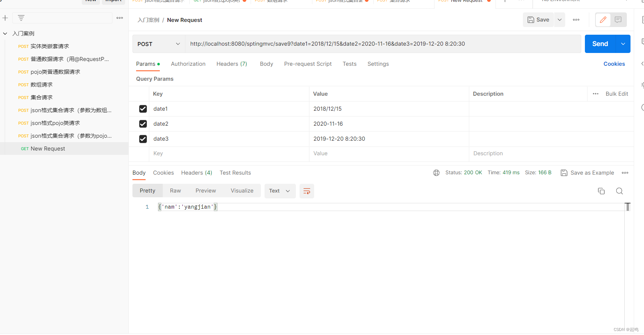This screenshot has width=644, height=335.
Task: Open the response more-options dots
Action: pyautogui.click(x=625, y=173)
